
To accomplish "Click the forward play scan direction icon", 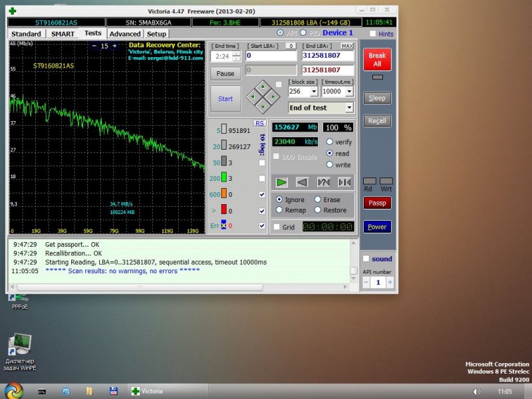I will pyautogui.click(x=281, y=182).
